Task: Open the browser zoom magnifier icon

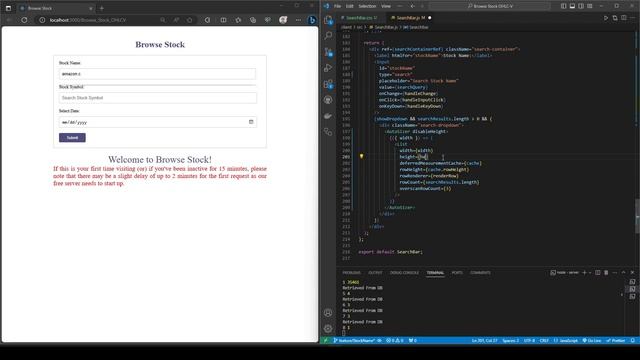Action: (163, 20)
